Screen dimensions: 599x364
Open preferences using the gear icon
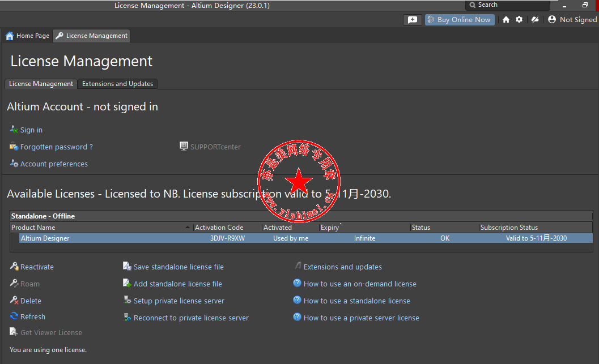[519, 19]
